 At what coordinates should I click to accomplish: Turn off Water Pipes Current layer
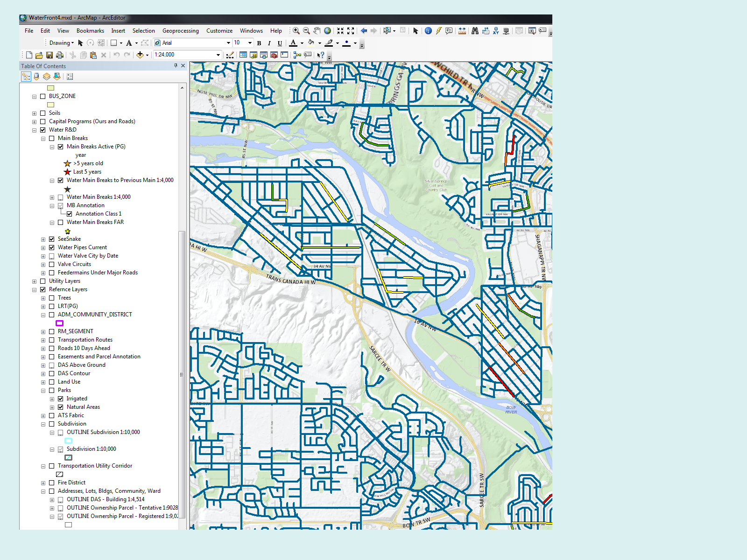point(52,248)
